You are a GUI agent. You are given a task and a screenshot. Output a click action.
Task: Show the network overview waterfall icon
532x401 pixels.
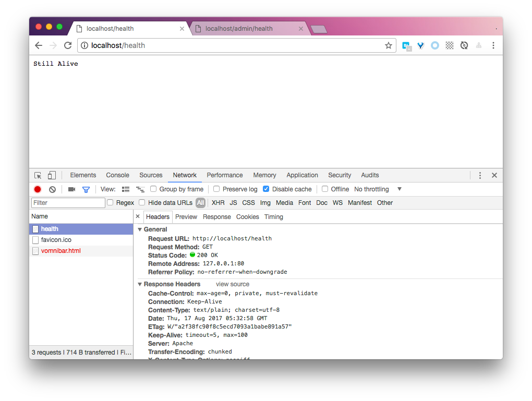pyautogui.click(x=140, y=189)
